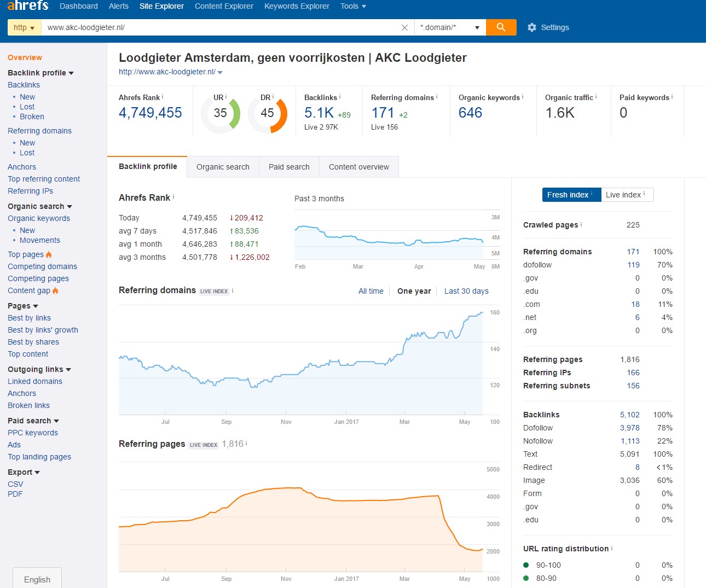Open the Competing domains sidebar link

pos(42,266)
